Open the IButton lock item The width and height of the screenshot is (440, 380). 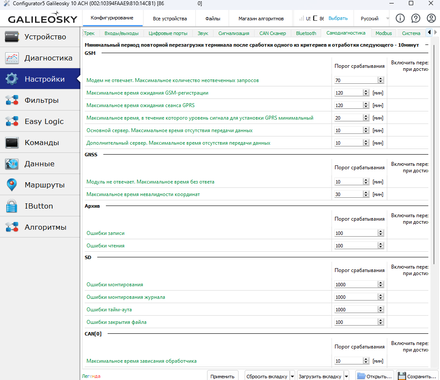(x=40, y=206)
